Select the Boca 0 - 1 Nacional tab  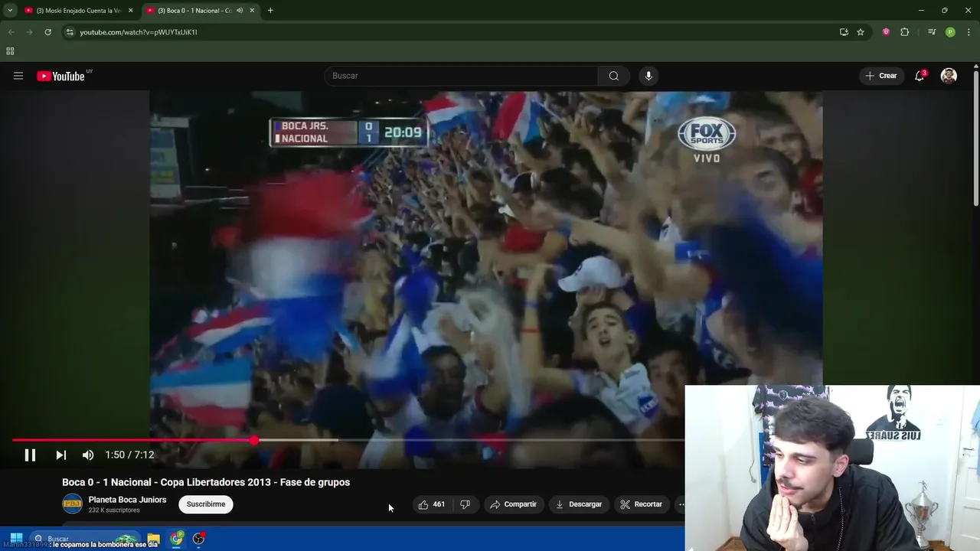194,11
